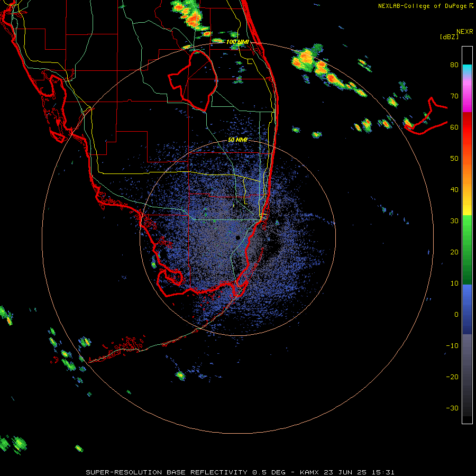Click the 100 NMI range ring label
The width and height of the screenshot is (476, 476).
point(237,42)
